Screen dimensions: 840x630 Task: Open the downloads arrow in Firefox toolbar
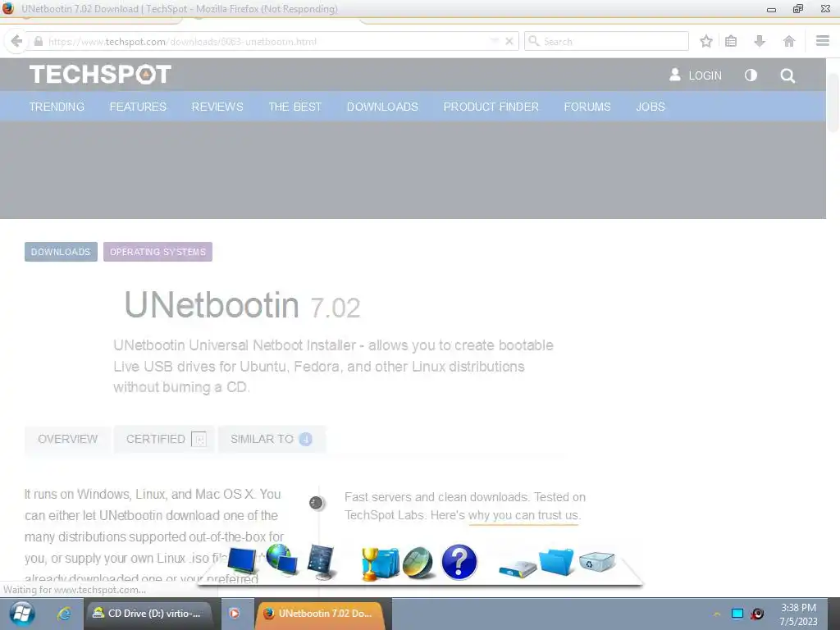(759, 41)
